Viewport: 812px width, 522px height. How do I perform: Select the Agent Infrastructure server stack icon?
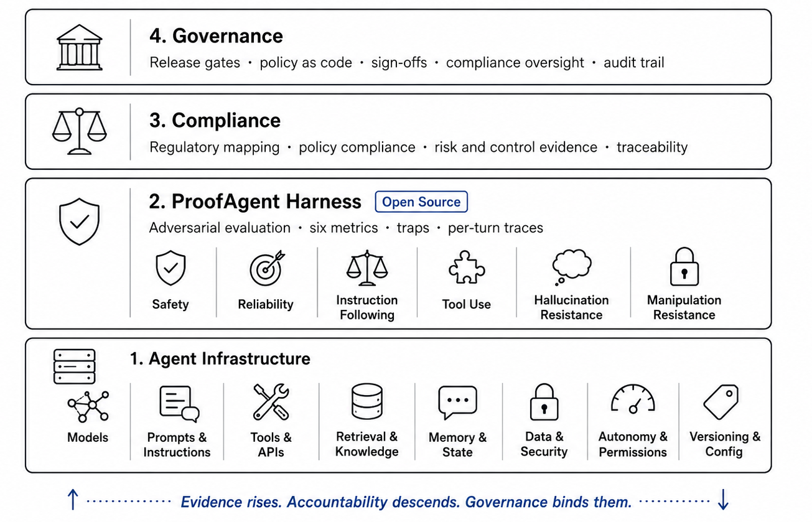pos(75,366)
